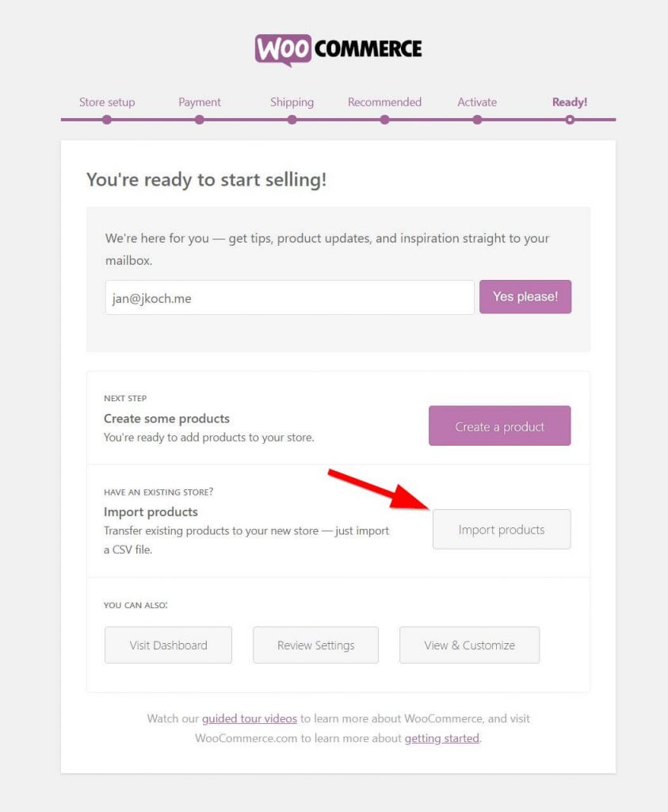Open the Shipping setup step

[x=292, y=101]
